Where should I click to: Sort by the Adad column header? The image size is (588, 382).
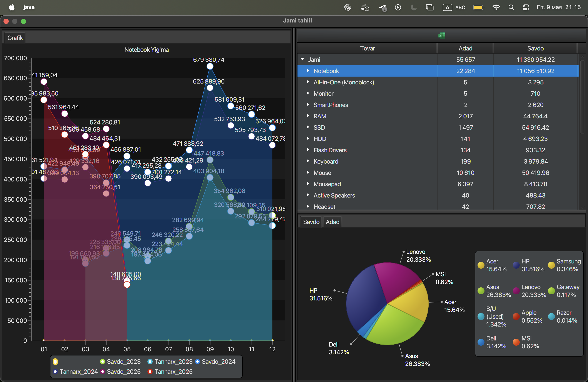(465, 49)
